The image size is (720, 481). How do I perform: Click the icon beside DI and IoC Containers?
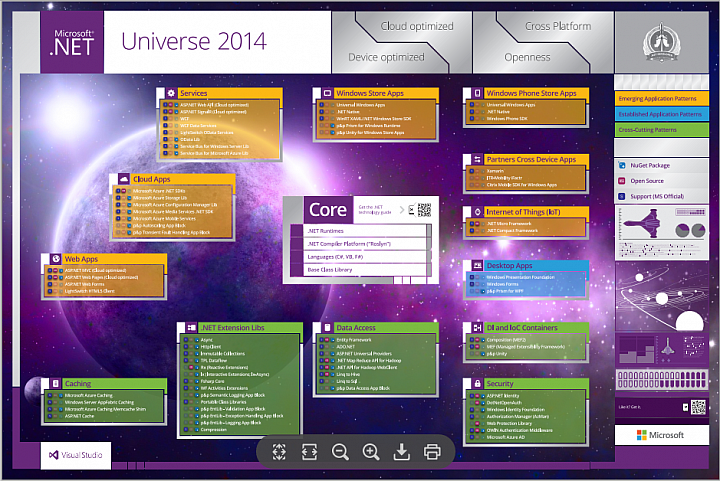click(478, 328)
